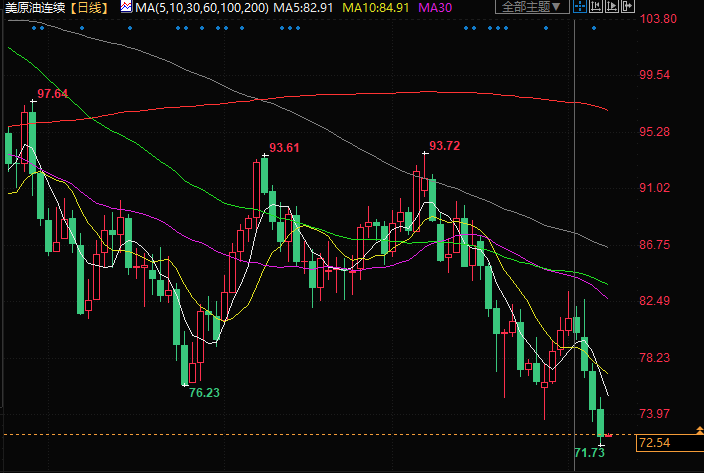Click the 76.23 low price marker
The image size is (704, 473).
tap(204, 393)
